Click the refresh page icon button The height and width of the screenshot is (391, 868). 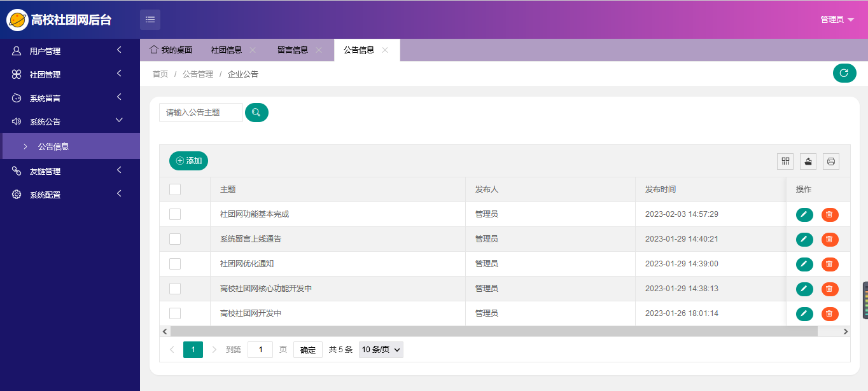844,73
